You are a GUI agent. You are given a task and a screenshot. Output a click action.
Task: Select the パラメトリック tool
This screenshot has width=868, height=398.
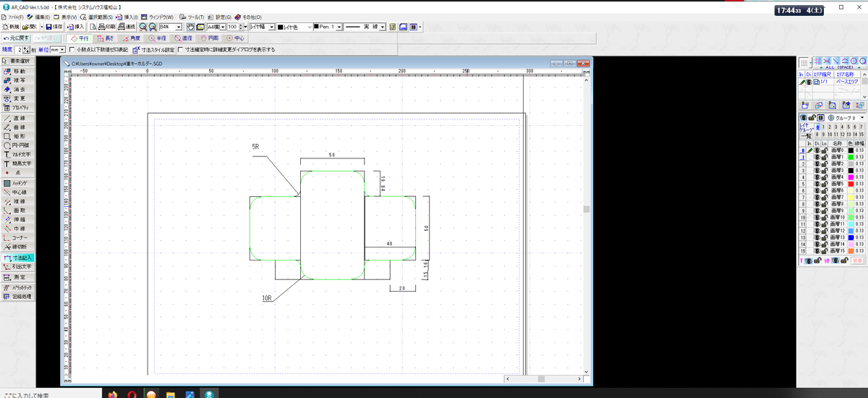point(17,287)
